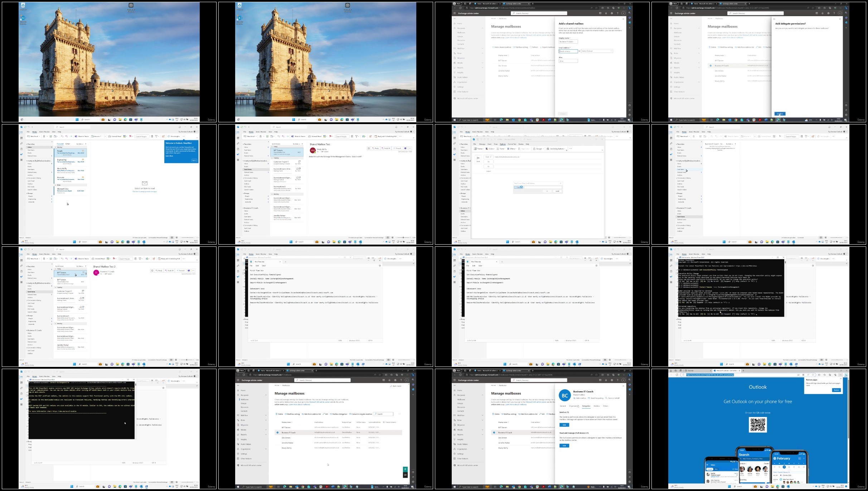Click the PowerShell window showing Install-Module command

click(x=731, y=287)
